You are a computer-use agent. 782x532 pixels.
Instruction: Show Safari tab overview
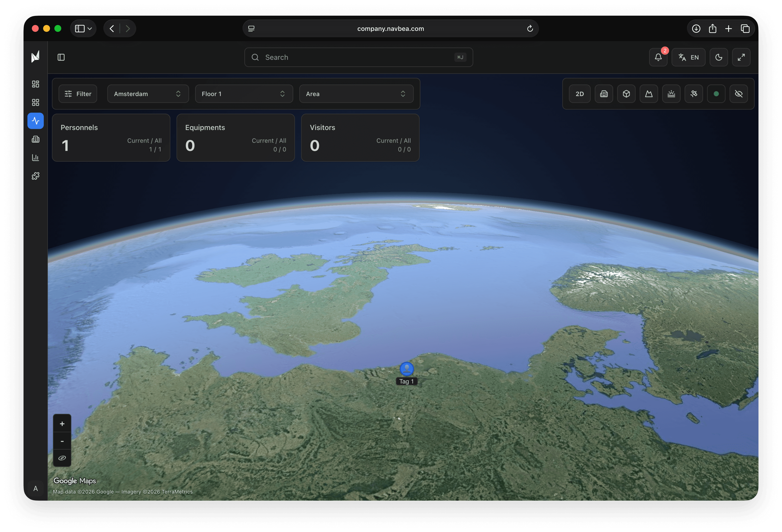[745, 29]
